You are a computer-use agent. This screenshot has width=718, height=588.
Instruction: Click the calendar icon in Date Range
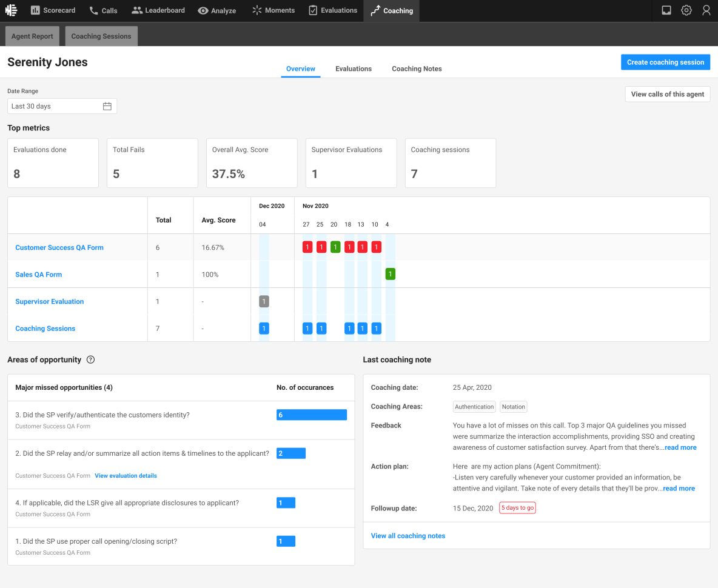click(x=107, y=106)
